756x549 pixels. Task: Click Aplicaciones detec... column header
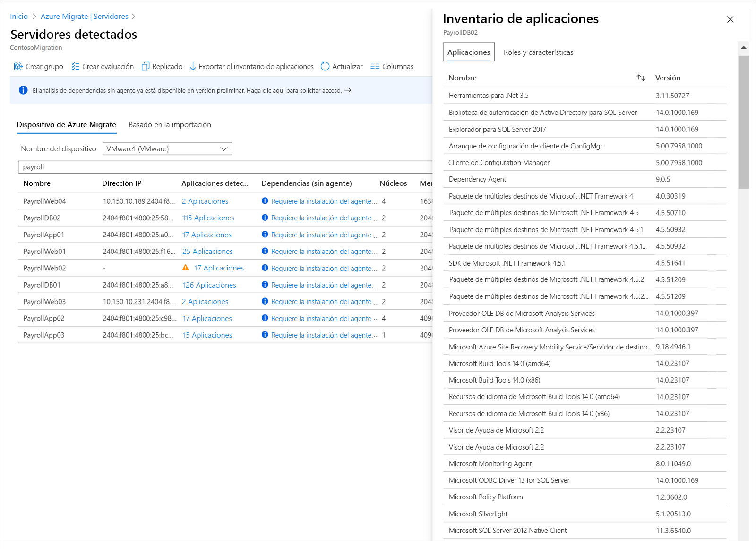tap(215, 183)
